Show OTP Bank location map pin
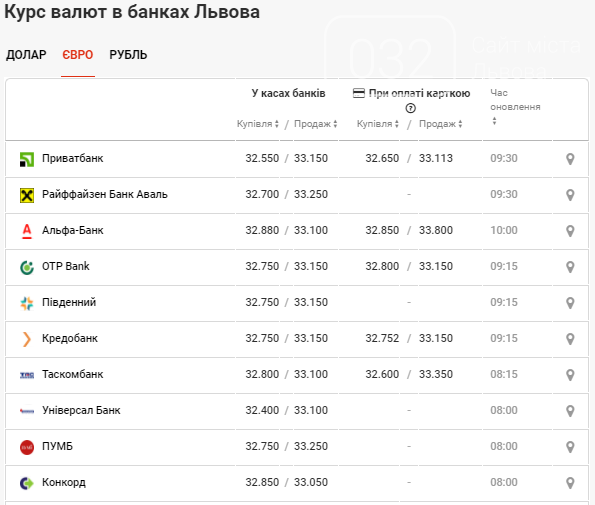 click(x=570, y=267)
